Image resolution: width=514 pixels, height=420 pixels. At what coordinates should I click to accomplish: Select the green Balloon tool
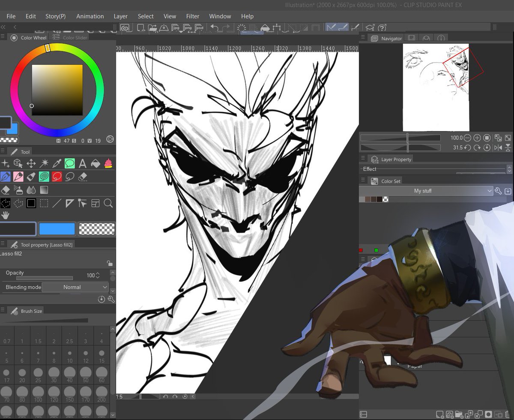(x=69, y=163)
